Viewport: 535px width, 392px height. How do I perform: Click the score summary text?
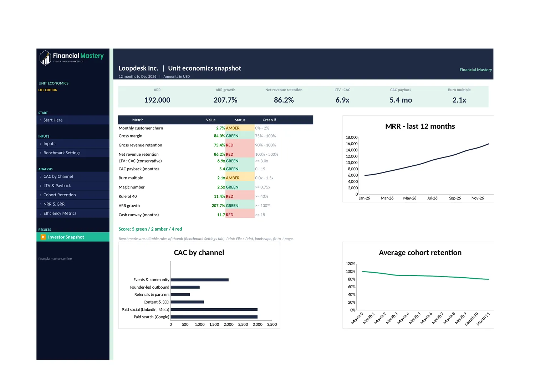click(150, 229)
